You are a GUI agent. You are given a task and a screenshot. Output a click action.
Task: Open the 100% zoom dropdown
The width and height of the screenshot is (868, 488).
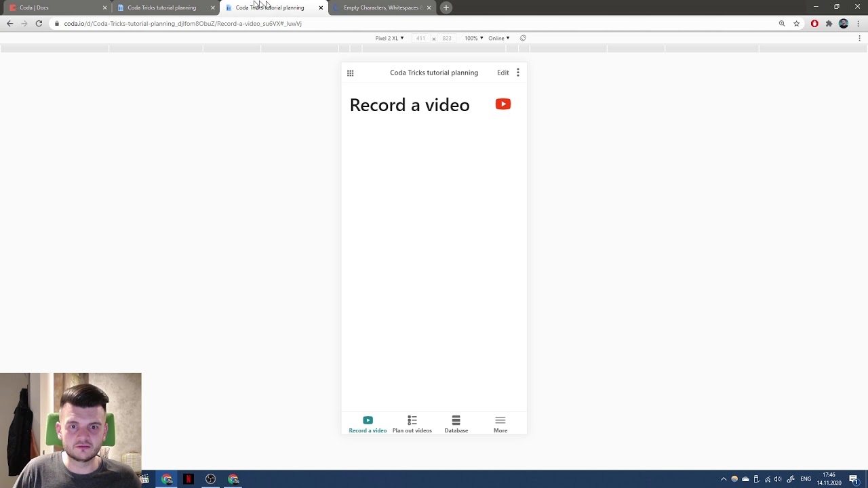[x=473, y=38]
